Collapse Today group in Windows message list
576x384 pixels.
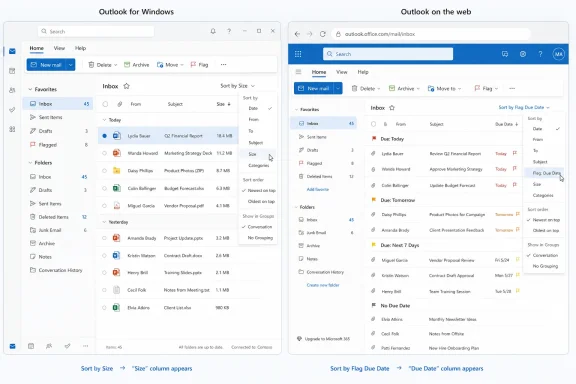click(104, 120)
